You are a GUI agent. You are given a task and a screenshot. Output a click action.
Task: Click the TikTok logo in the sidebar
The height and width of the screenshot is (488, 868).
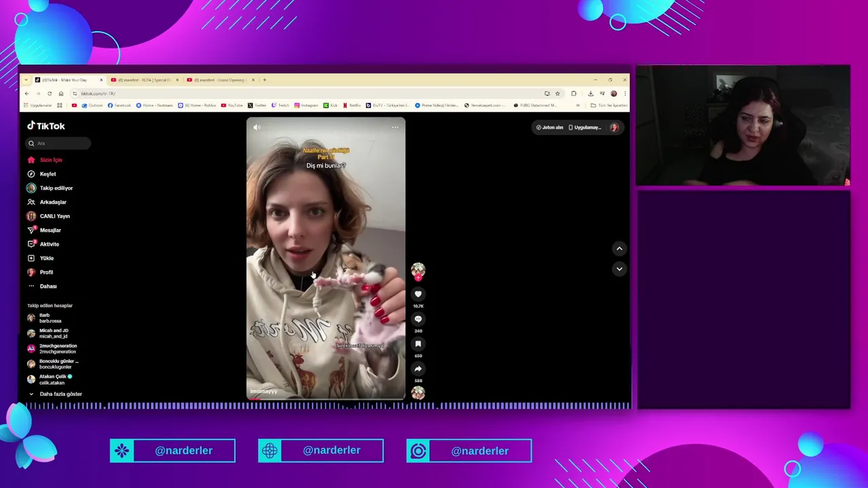point(46,126)
